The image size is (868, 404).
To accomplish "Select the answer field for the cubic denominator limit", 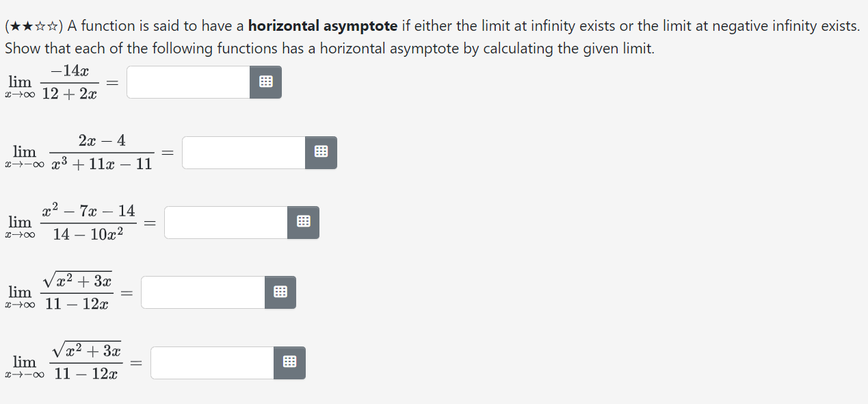I will (243, 152).
